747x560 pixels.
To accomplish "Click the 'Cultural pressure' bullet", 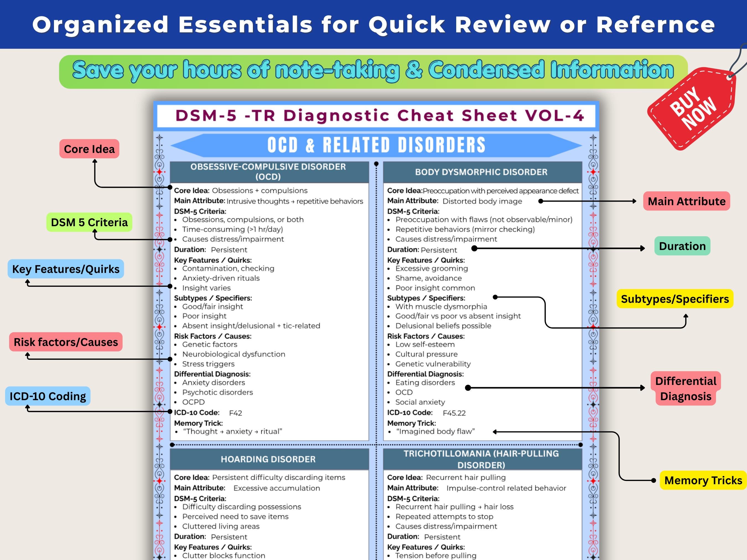I will point(427,354).
